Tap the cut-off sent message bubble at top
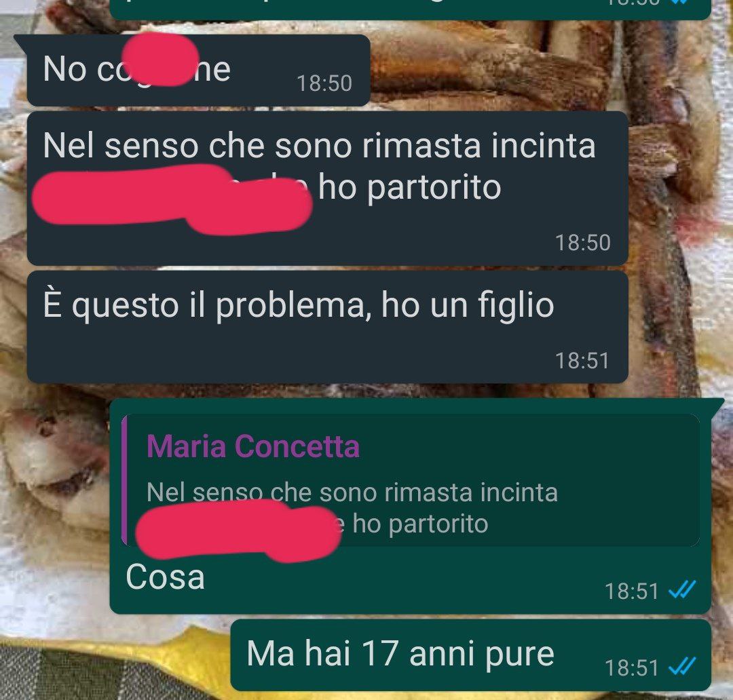This screenshot has height=700, width=733. pos(410,9)
